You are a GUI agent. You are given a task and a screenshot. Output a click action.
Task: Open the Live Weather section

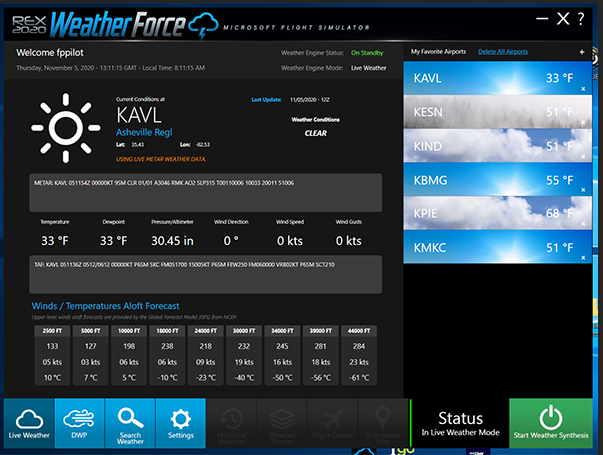click(x=29, y=423)
